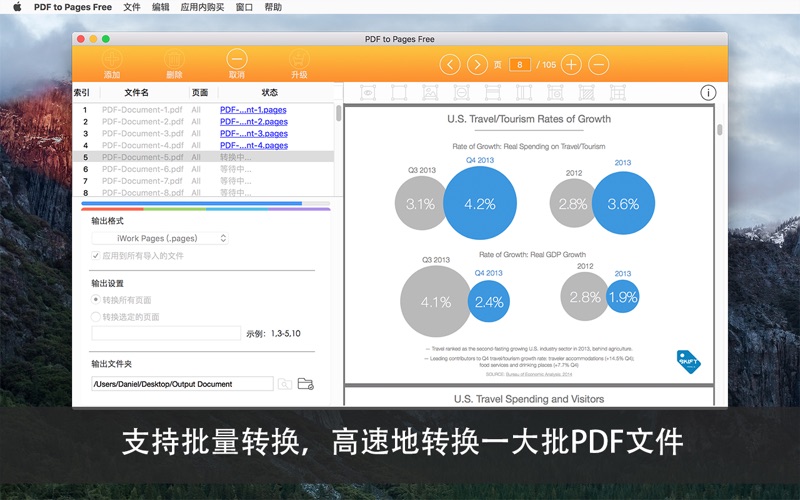800x500 pixels.
Task: Select the PDF-Document-3.pdf row
Action: (x=204, y=133)
